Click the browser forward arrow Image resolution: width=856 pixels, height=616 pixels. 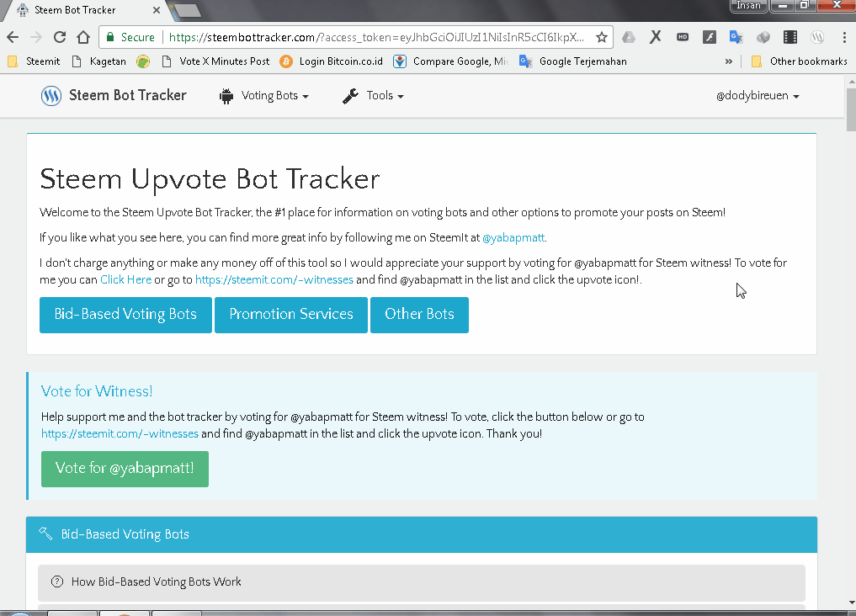[36, 37]
